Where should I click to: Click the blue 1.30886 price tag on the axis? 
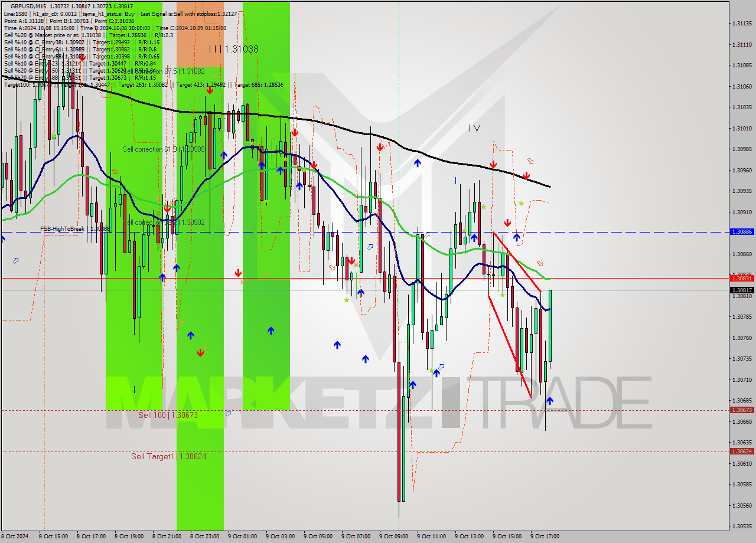point(742,232)
